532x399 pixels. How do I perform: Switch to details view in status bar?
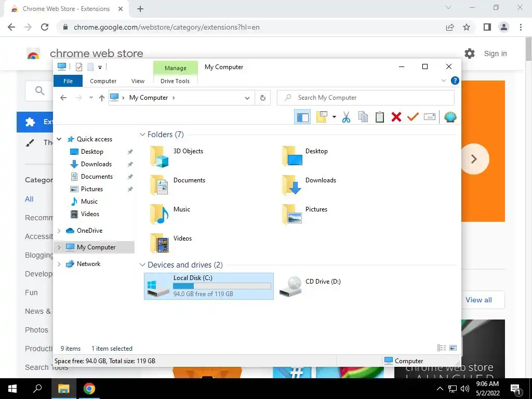442,348
